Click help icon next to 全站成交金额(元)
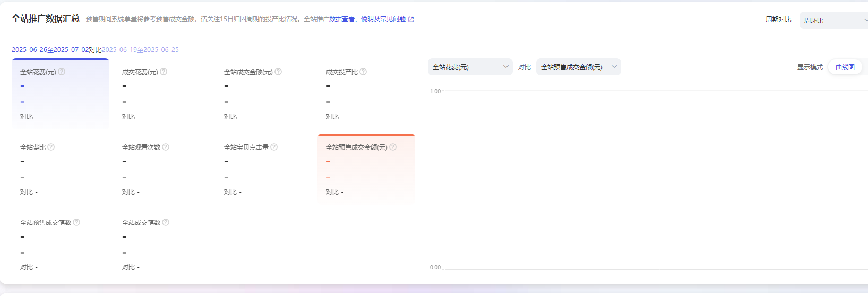868x296 pixels. click(x=278, y=72)
